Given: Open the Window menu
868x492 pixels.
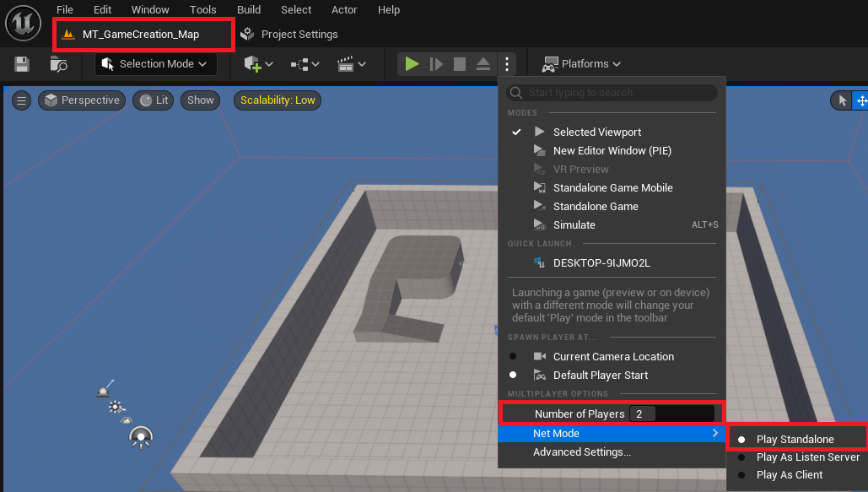Looking at the screenshot, I should click(x=150, y=10).
